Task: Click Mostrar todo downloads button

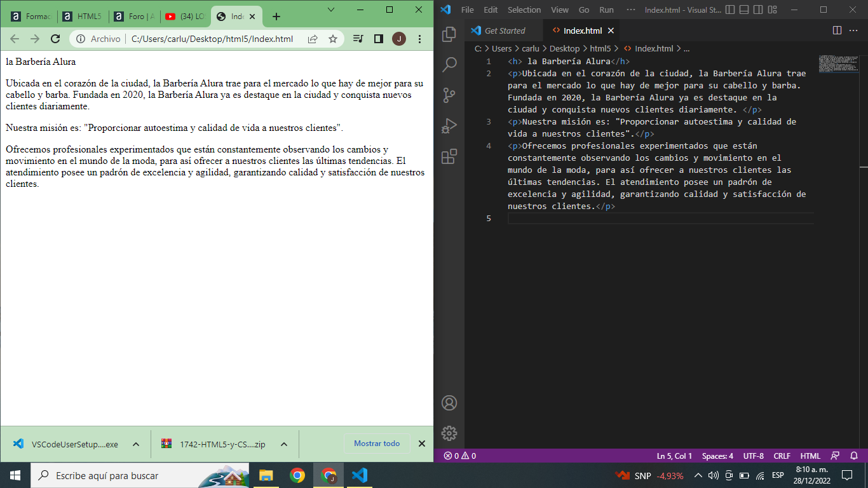Action: coord(377,444)
